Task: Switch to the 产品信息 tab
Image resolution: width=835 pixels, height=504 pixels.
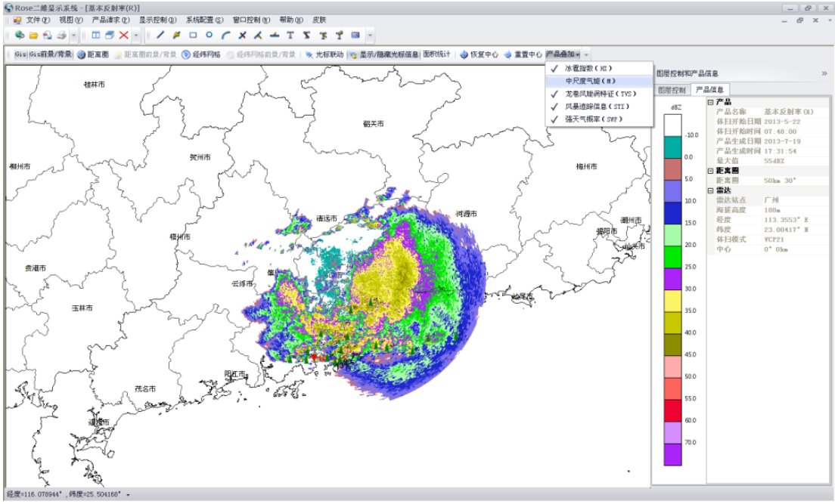Action: click(709, 89)
